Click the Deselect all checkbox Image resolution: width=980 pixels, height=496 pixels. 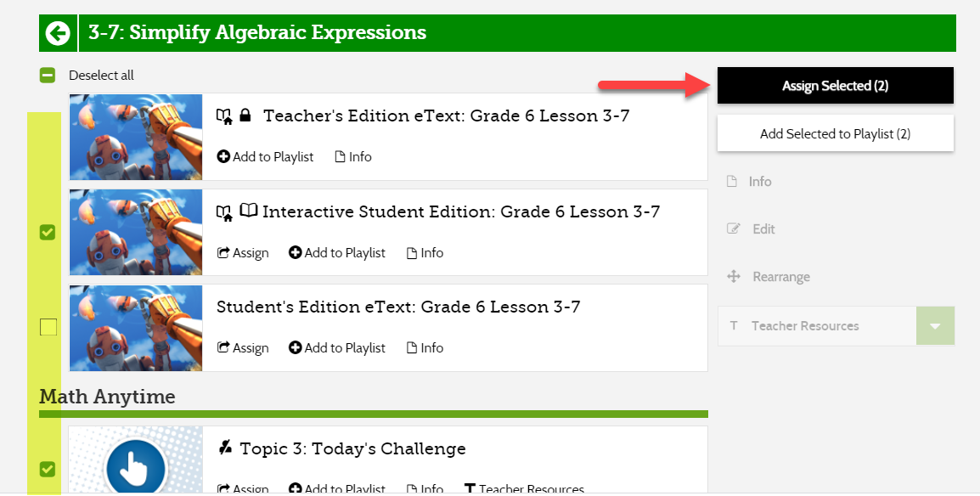click(48, 76)
